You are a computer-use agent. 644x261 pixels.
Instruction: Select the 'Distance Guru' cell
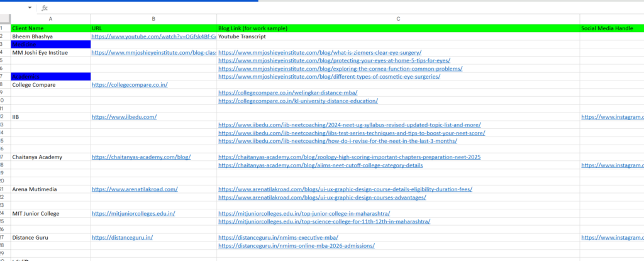(50, 238)
